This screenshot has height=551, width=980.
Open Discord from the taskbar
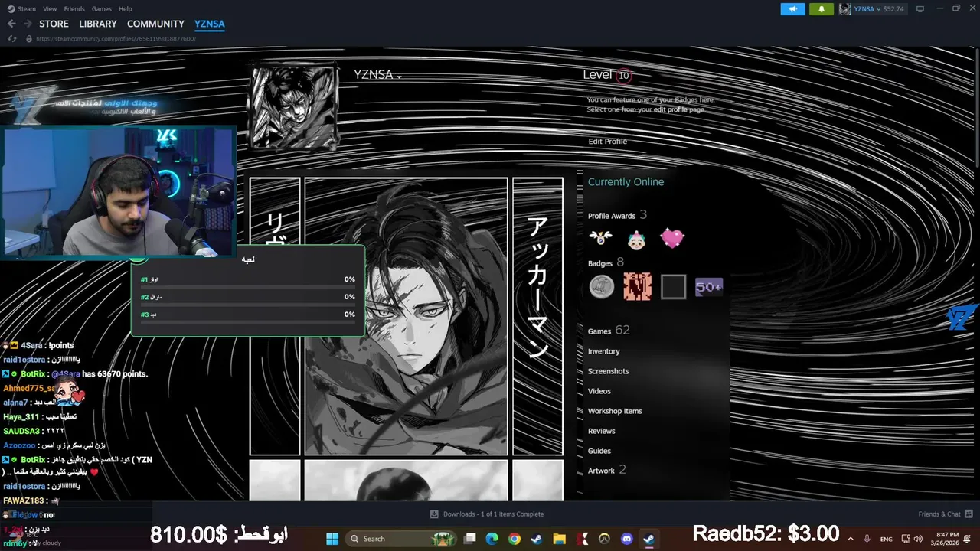pyautogui.click(x=626, y=539)
